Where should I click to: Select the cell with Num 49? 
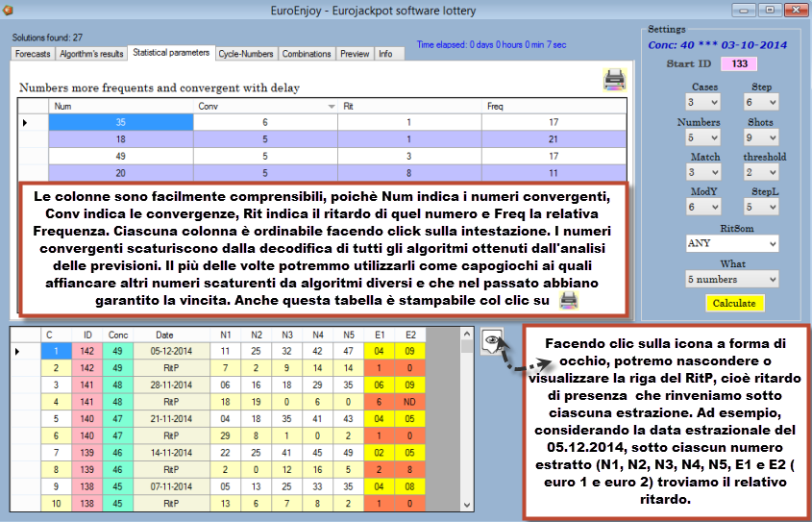pyautogui.click(x=121, y=156)
